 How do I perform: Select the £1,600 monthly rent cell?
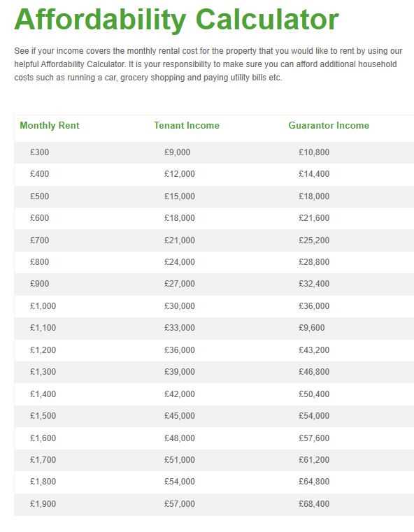coord(43,438)
